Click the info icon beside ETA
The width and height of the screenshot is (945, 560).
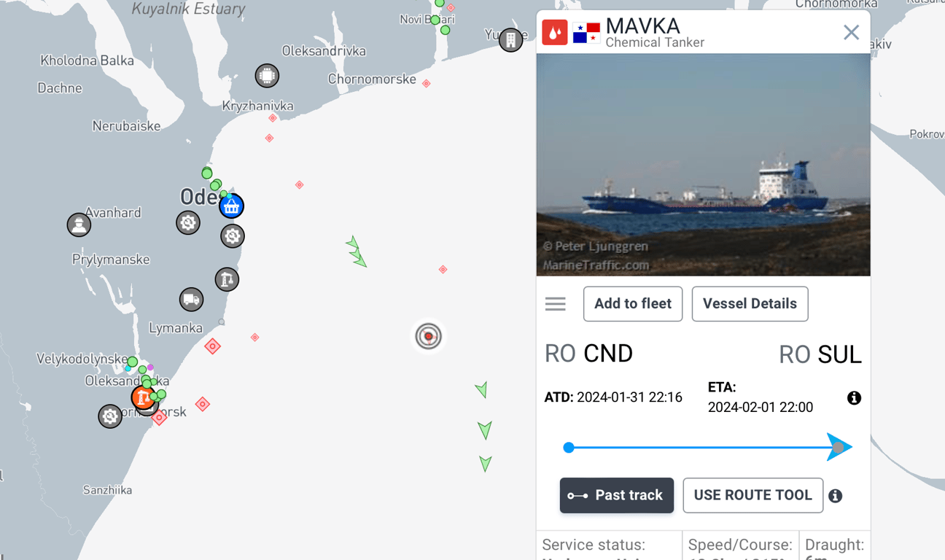click(x=854, y=398)
